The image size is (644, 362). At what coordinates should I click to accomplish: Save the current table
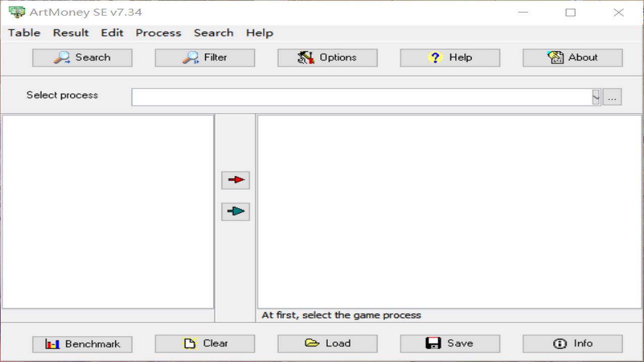[450, 344]
